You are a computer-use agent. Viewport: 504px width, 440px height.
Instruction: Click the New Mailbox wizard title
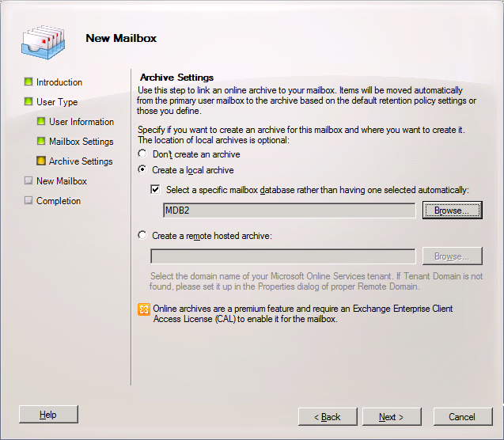pos(121,38)
